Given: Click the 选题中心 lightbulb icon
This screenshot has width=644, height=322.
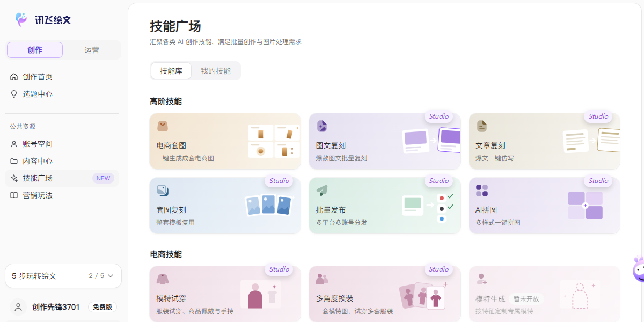Looking at the screenshot, I should click(14, 94).
